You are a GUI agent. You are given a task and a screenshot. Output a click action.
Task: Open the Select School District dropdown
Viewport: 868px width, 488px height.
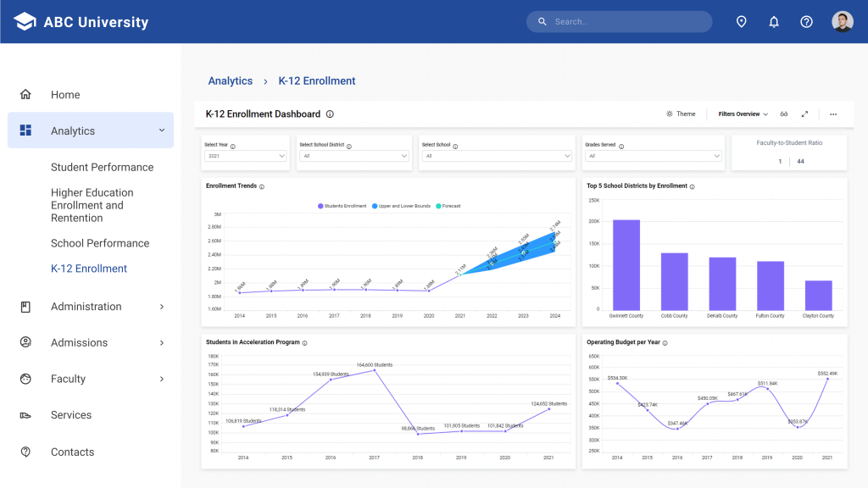(x=353, y=157)
